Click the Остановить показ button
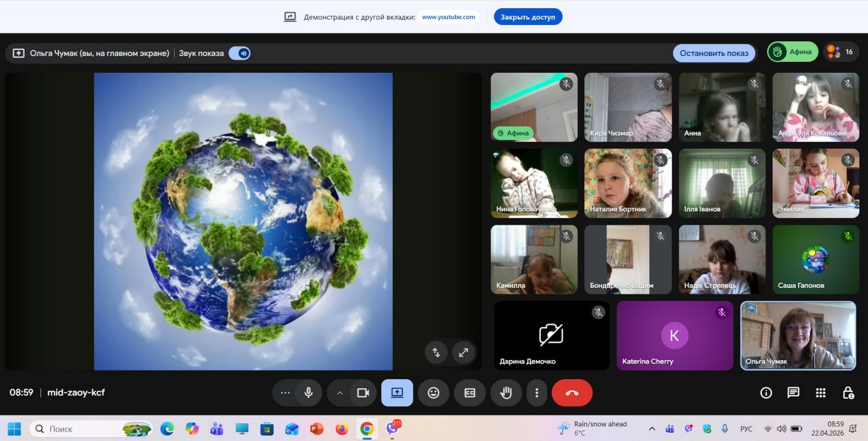The image size is (868, 441). [713, 53]
